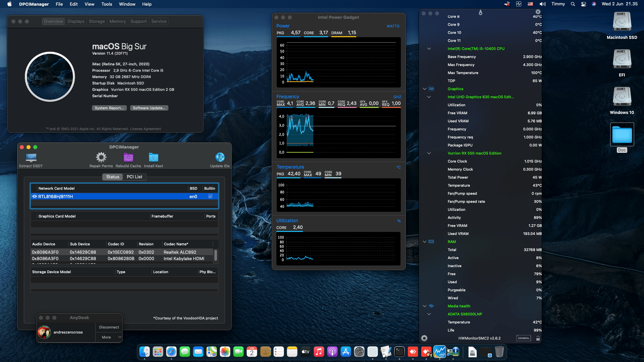Collapse the ADATA SX6000LNP group
This screenshot has height=362, width=644.
[x=429, y=314]
